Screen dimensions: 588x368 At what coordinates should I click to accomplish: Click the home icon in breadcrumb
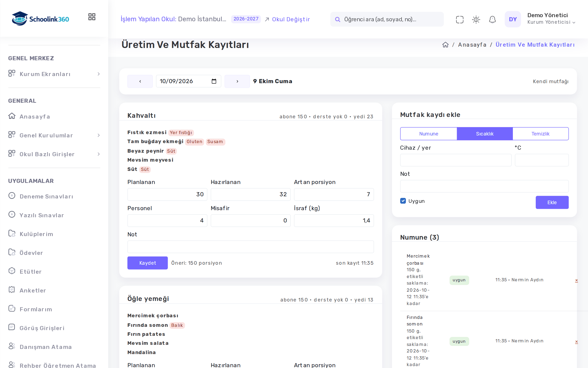[x=445, y=45]
